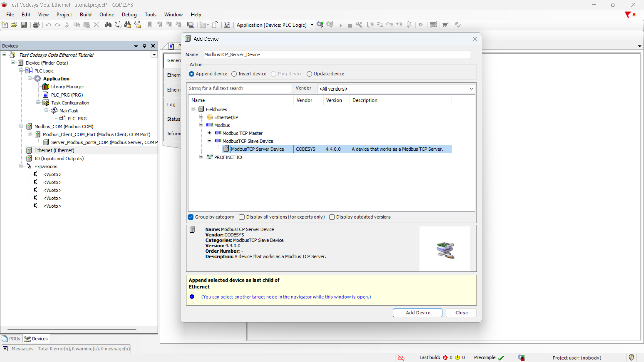Click the notification filter flag icon
This screenshot has width=644, height=362.
click(628, 15)
